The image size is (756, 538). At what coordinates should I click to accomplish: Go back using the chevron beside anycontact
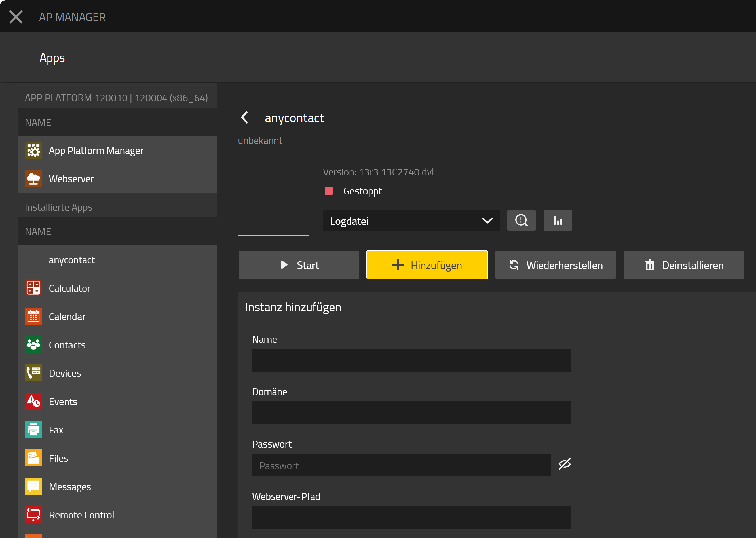(245, 117)
